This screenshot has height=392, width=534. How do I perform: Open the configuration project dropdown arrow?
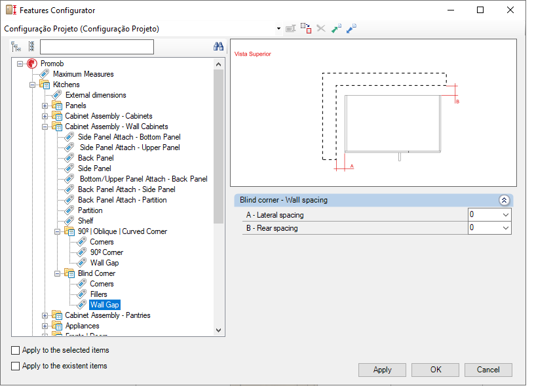tap(278, 29)
